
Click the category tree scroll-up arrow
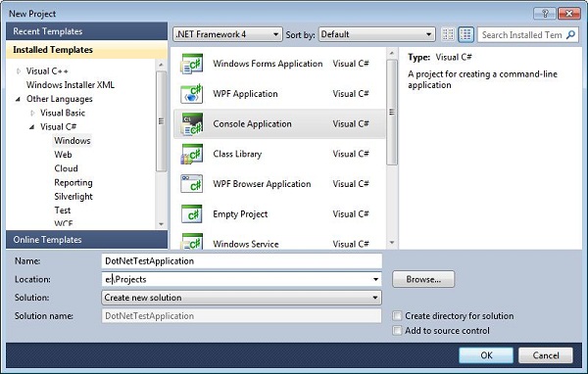[161, 65]
